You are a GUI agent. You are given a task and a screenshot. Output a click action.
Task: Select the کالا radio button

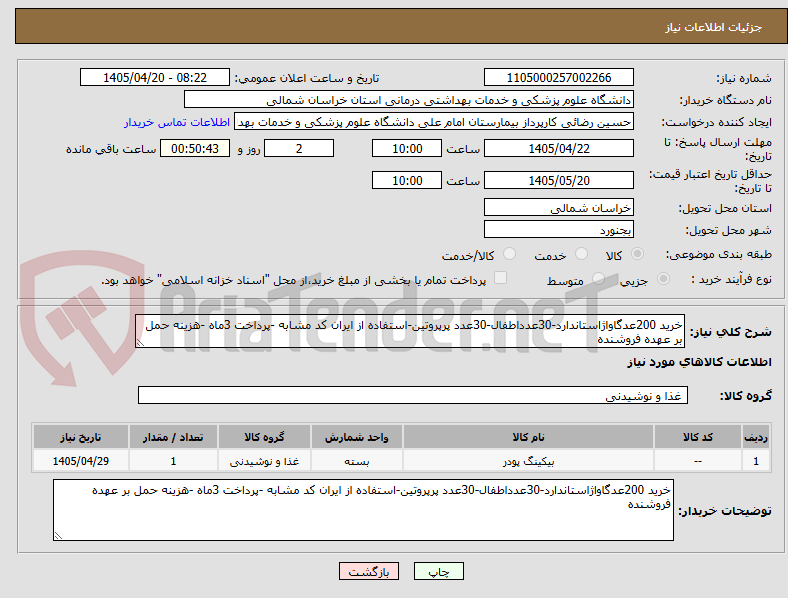coord(637,254)
